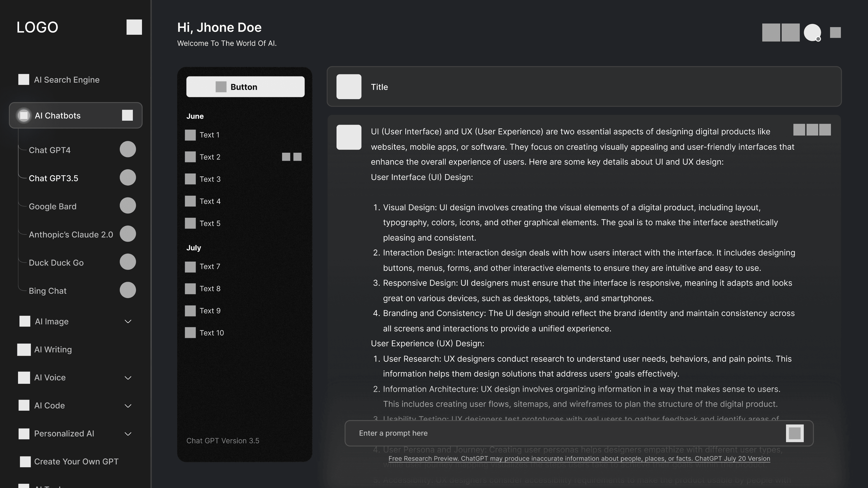
Task: Click the square icon beside the Title
Action: 349,87
